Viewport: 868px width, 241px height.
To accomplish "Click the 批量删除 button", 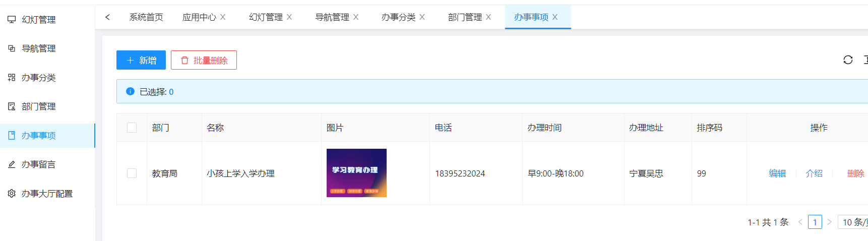I will click(x=204, y=60).
